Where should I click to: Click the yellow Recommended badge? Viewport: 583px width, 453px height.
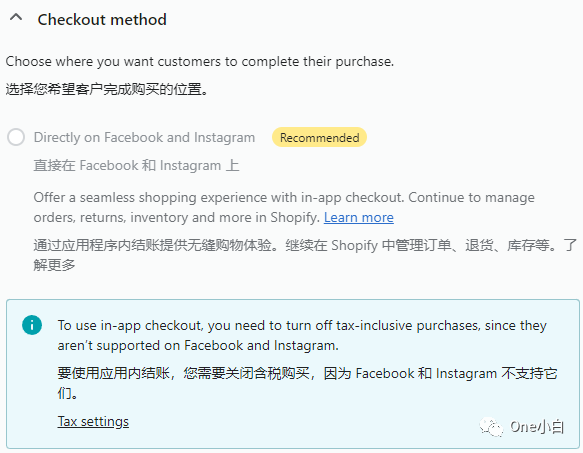coord(319,138)
